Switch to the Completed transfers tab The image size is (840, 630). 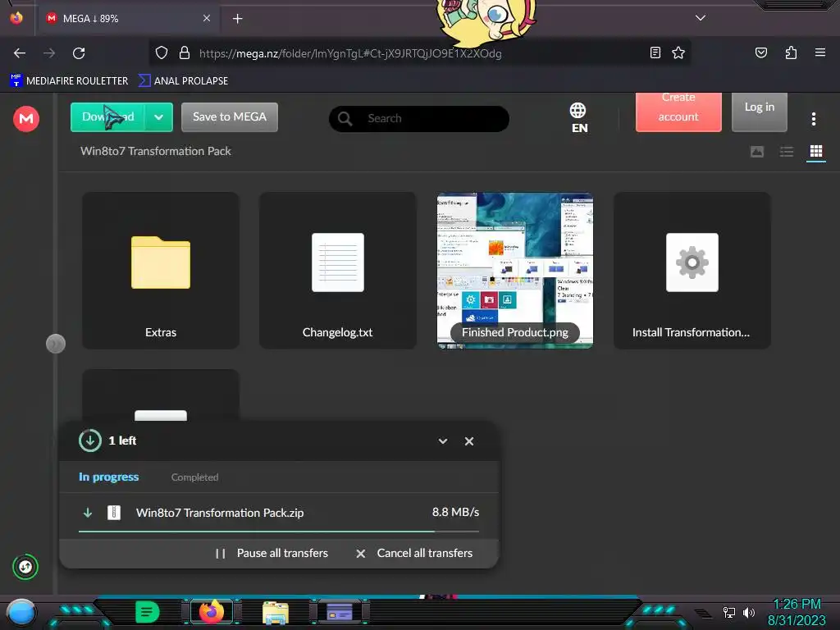tap(194, 477)
